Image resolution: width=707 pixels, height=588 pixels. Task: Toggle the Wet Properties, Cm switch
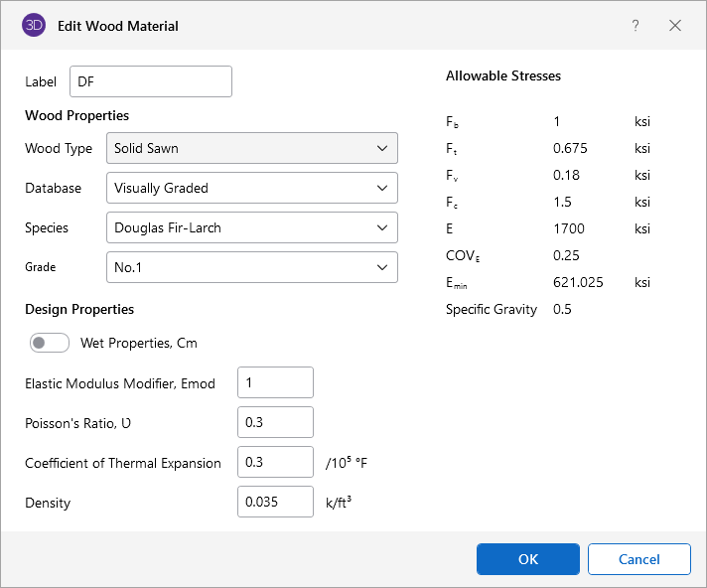[x=50, y=343]
